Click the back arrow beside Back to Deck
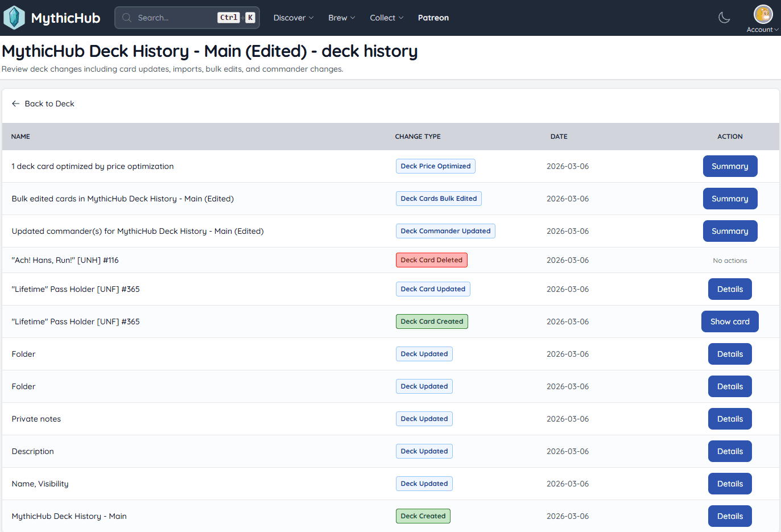Image resolution: width=781 pixels, height=532 pixels. [15, 104]
